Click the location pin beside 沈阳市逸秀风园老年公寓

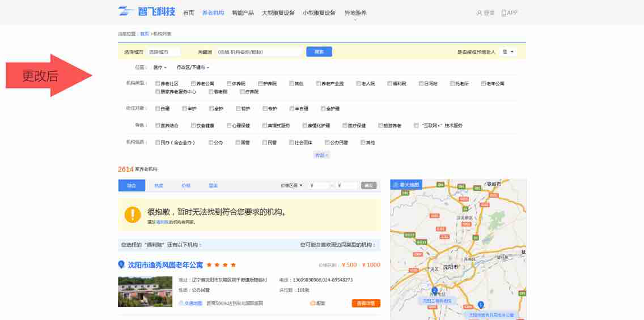pos(121,264)
